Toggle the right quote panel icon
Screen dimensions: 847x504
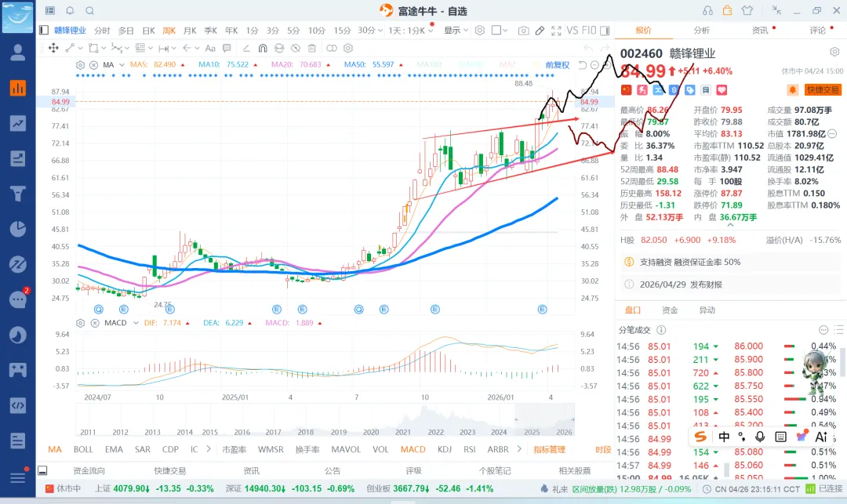click(x=605, y=31)
